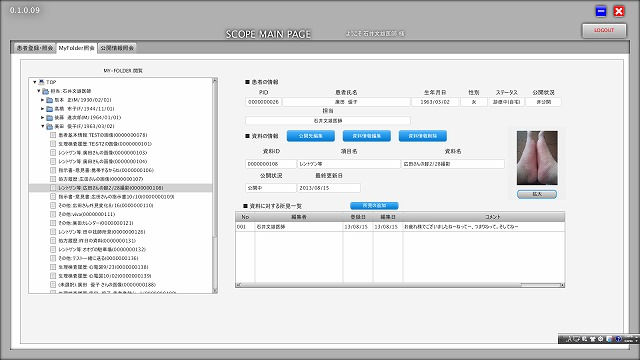Sort findings table by 登録日 column

358,217
